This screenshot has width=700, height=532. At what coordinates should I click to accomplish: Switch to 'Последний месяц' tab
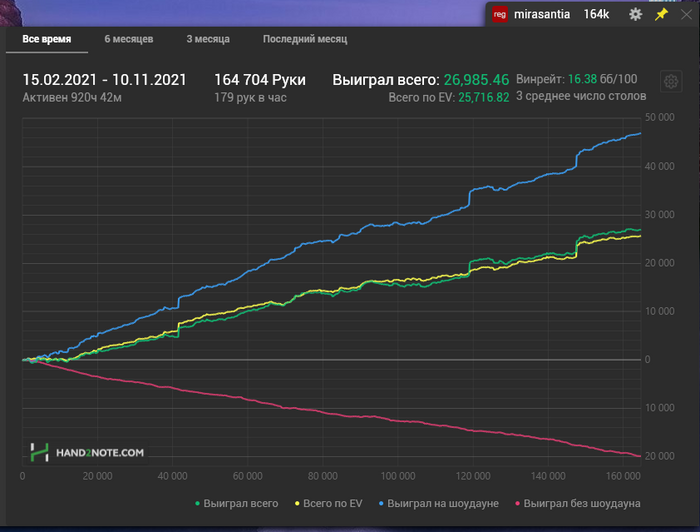[305, 39]
